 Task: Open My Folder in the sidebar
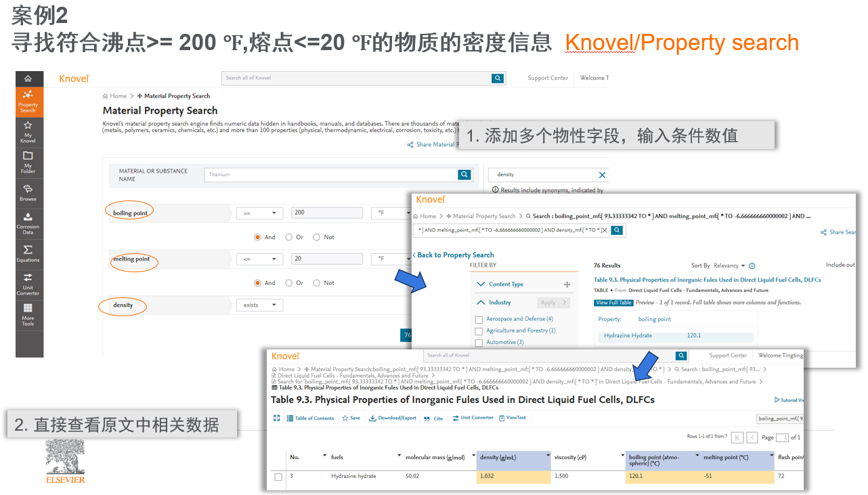point(28,163)
